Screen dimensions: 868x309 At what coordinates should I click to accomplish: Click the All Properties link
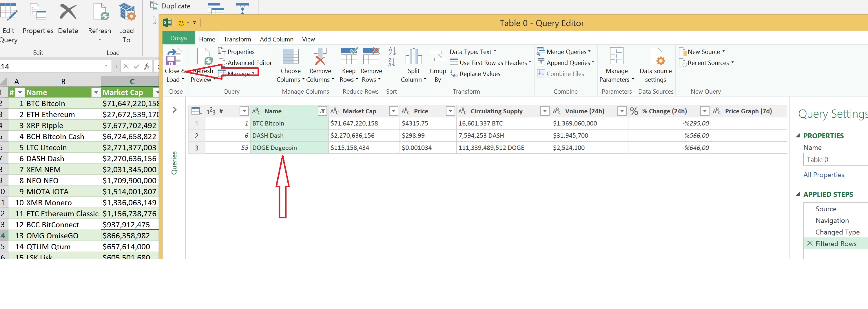click(x=823, y=175)
